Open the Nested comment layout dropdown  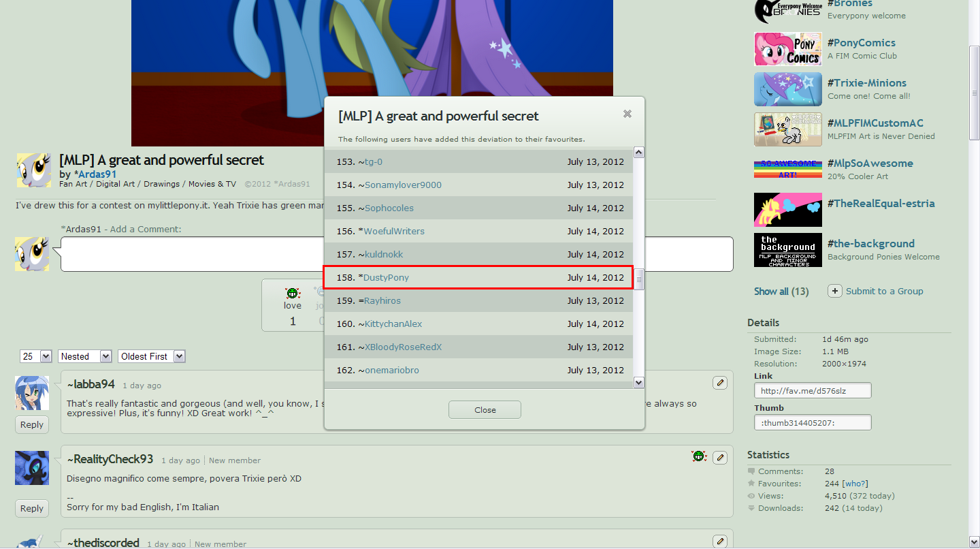pos(85,356)
